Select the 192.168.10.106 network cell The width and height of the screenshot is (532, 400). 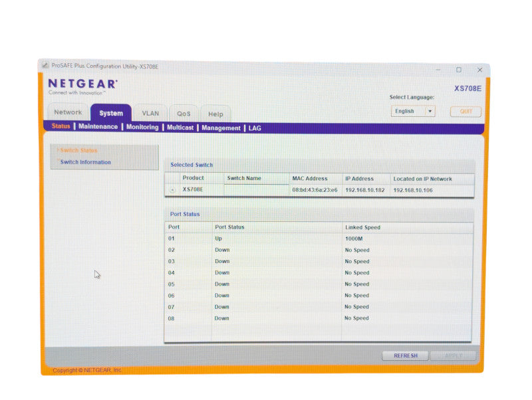coord(413,191)
